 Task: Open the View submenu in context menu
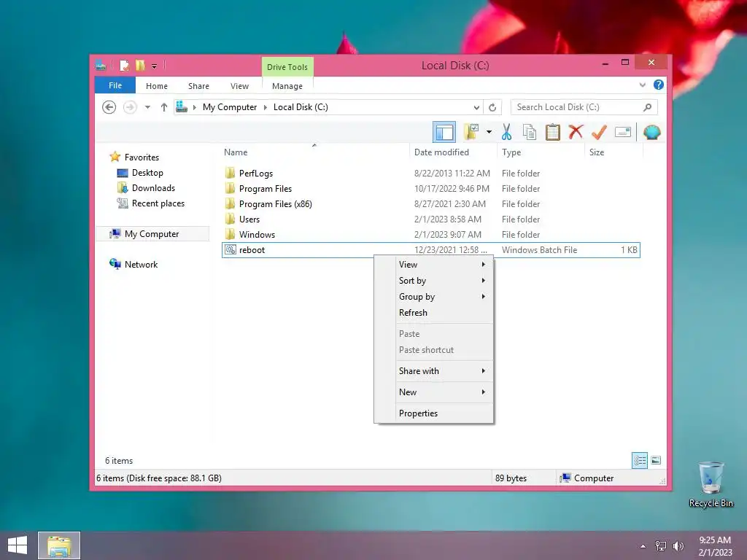433,264
